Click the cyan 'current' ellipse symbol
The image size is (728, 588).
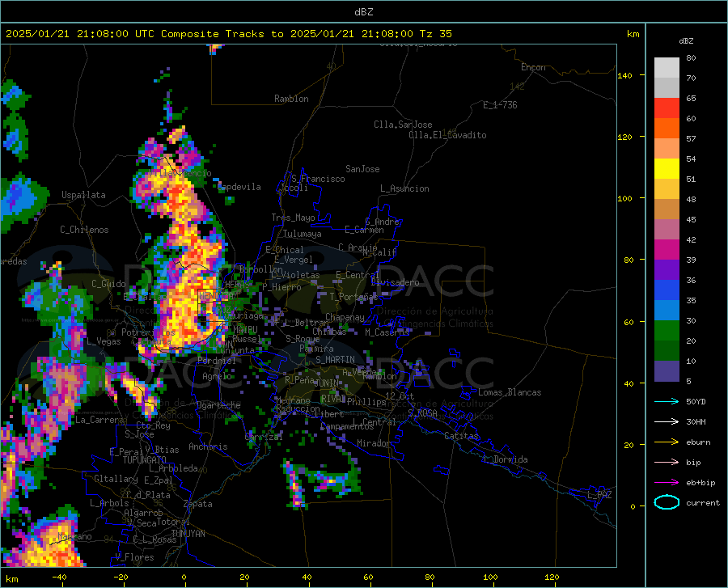point(667,502)
